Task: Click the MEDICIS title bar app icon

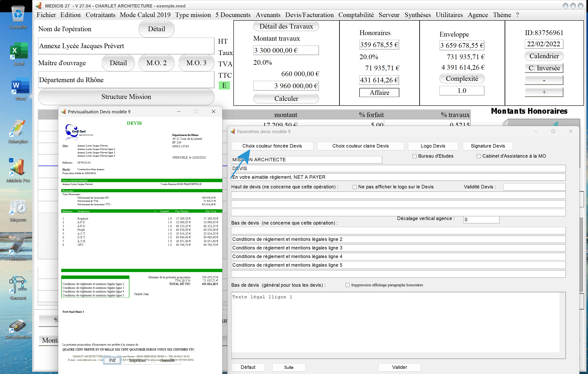Action: click(39, 5)
